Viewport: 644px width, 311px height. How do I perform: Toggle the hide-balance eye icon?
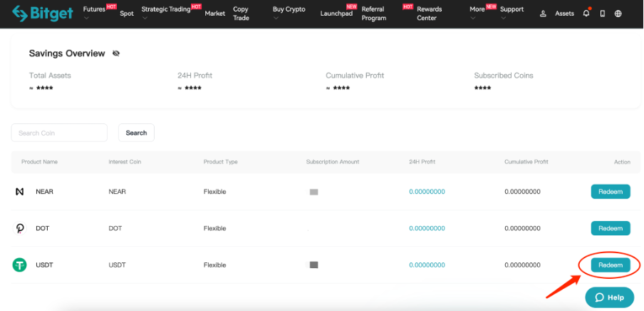click(116, 53)
